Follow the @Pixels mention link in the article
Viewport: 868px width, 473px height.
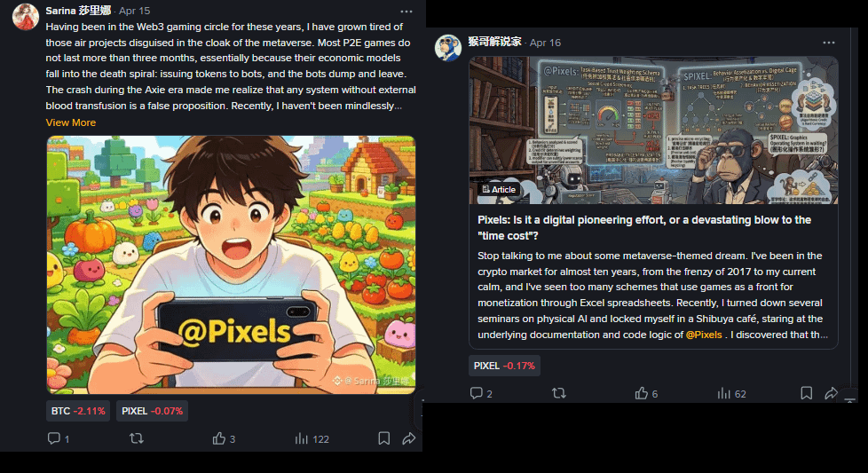point(704,335)
